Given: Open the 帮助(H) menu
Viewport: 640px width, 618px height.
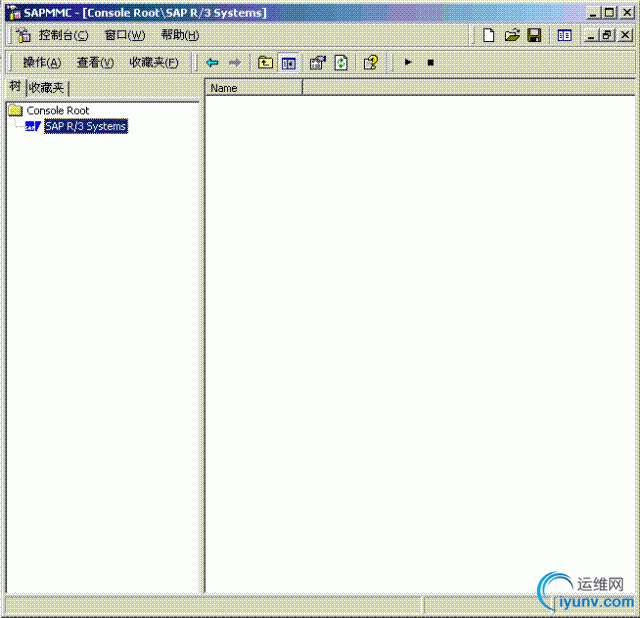Looking at the screenshot, I should [180, 36].
